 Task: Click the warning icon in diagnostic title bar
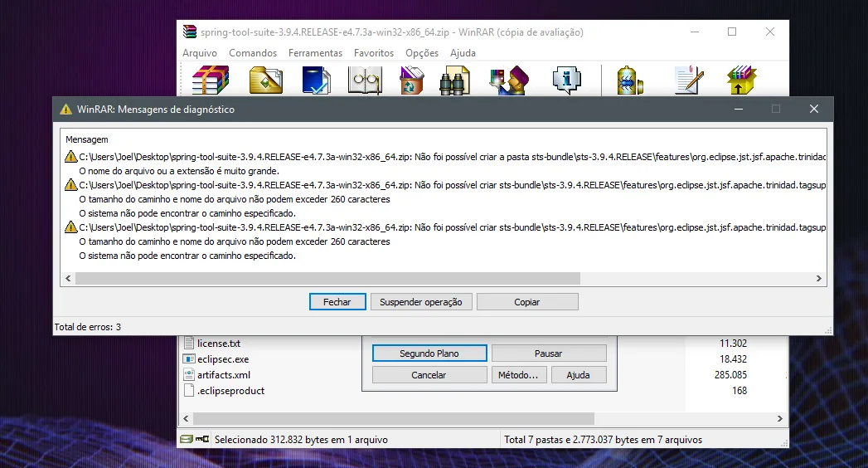pos(65,109)
